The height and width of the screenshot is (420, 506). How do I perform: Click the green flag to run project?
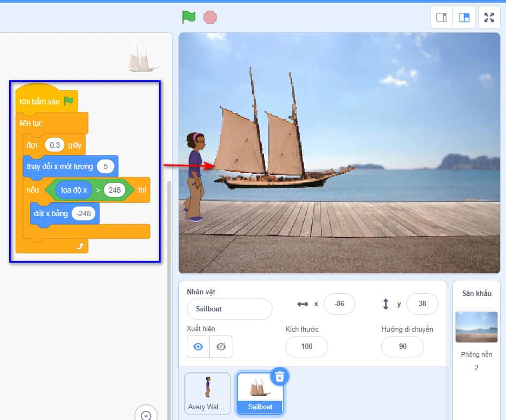click(x=188, y=17)
